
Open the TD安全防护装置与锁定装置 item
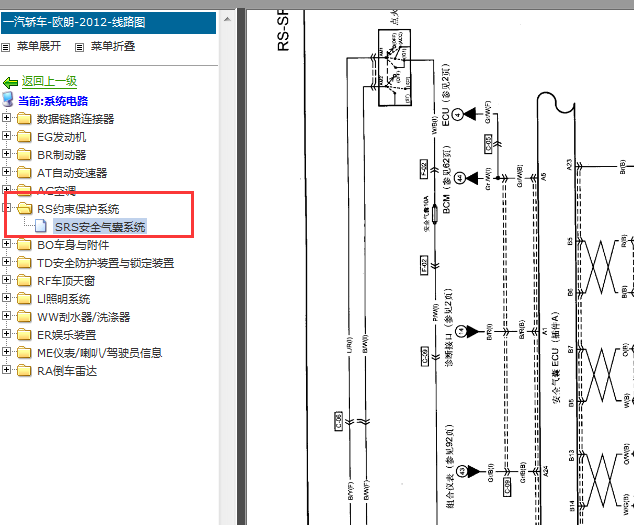106,263
